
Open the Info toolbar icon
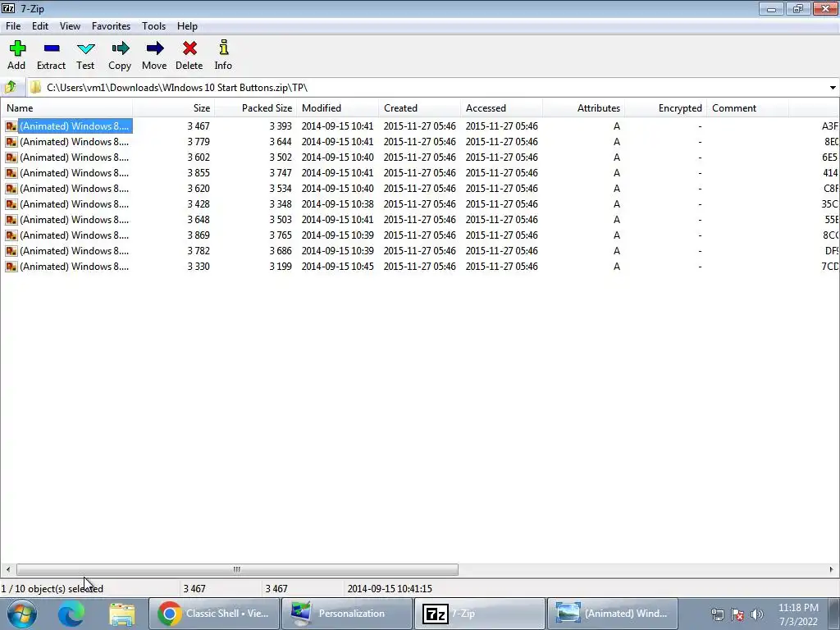click(x=223, y=55)
